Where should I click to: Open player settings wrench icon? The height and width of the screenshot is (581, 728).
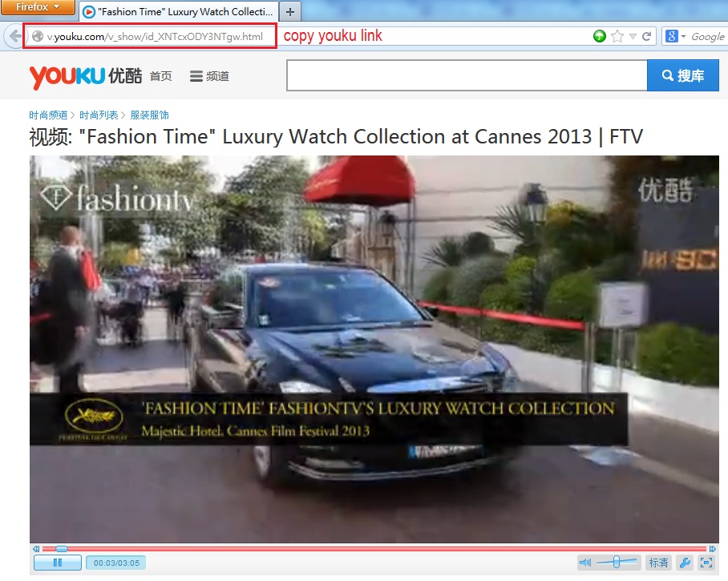[684, 563]
